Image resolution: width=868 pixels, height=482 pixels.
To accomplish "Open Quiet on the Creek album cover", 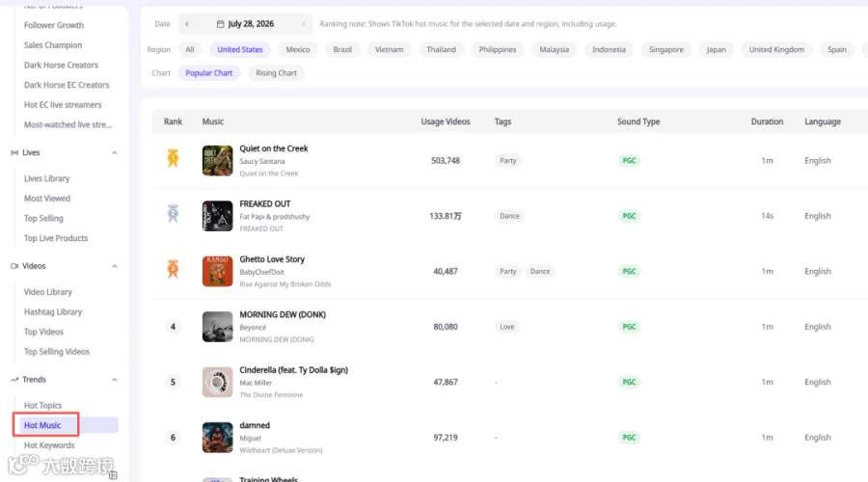I will (218, 160).
